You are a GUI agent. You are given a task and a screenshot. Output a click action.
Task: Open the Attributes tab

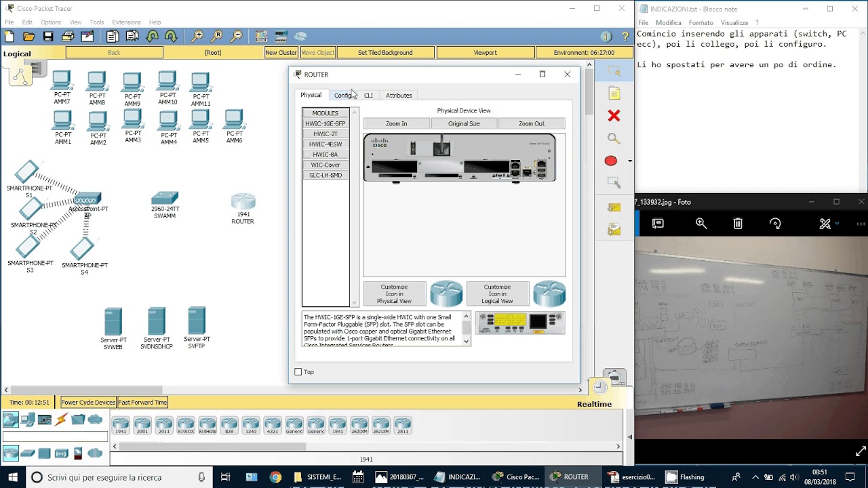[399, 96]
